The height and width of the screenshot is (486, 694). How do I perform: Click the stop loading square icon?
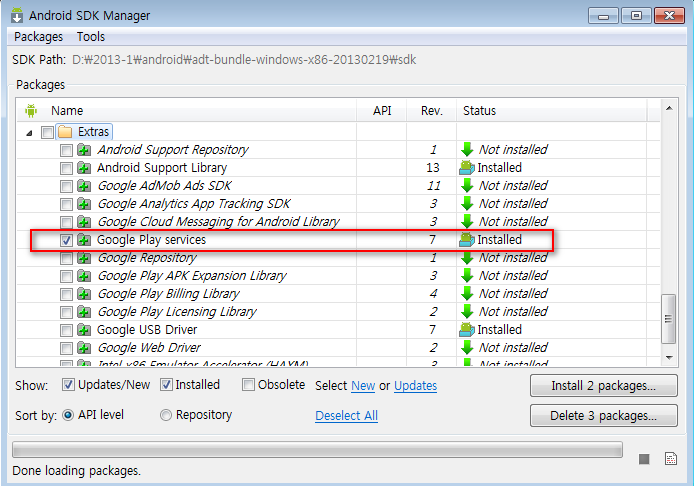point(644,459)
